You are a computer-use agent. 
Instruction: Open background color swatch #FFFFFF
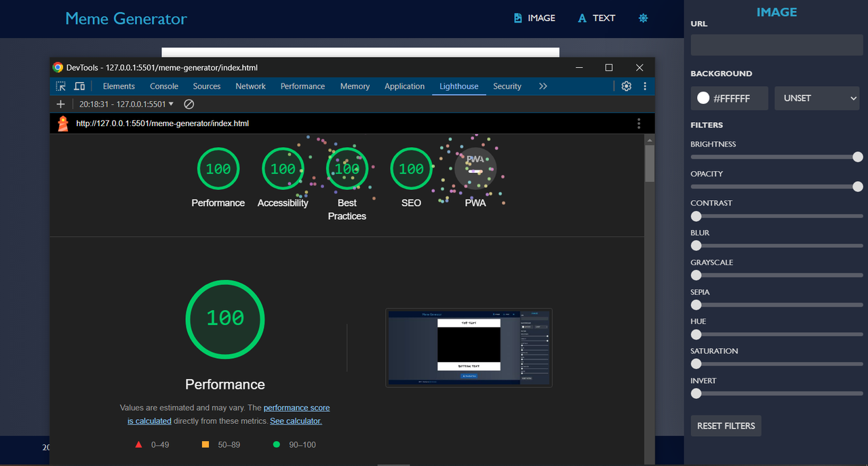pyautogui.click(x=730, y=98)
